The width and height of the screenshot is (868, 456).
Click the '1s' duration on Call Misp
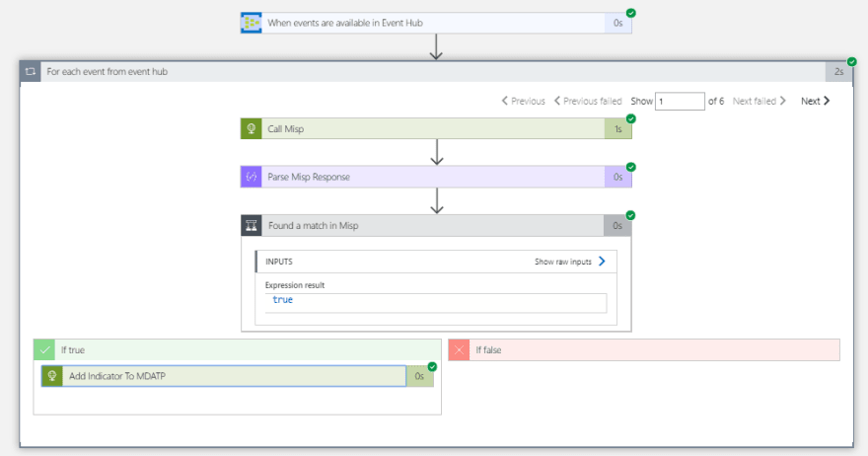(x=617, y=129)
